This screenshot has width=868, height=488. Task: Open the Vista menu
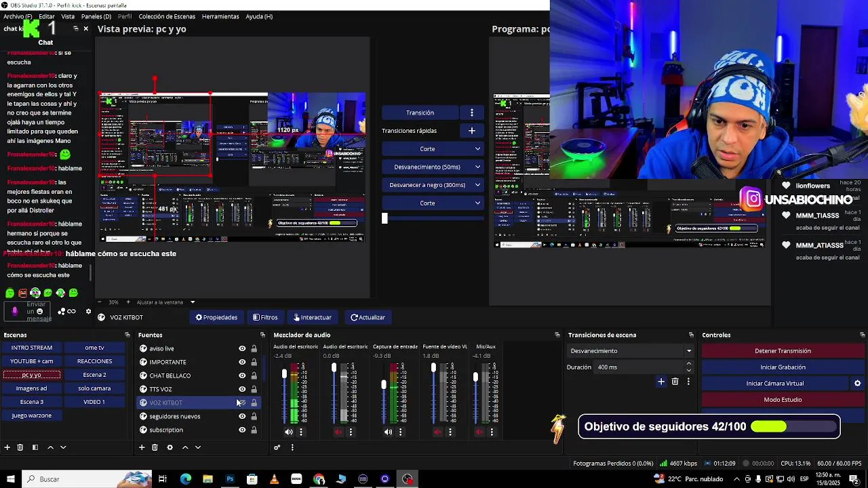point(68,16)
